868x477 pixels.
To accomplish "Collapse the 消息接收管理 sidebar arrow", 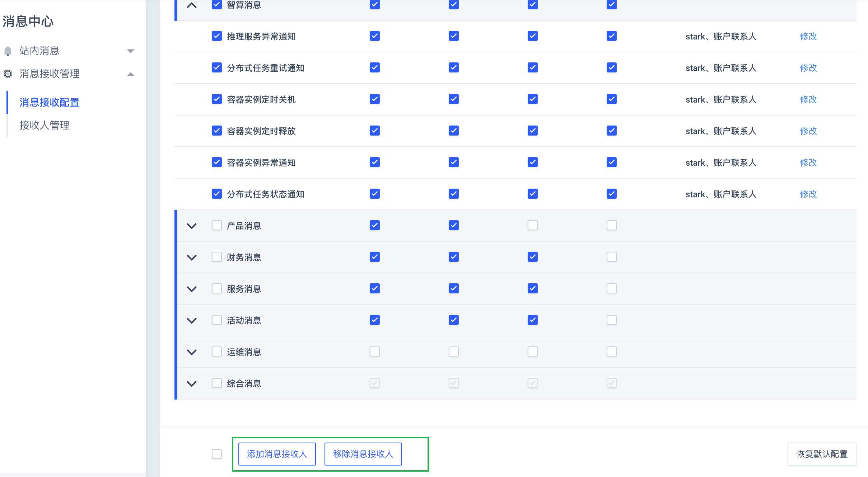I will click(x=131, y=74).
